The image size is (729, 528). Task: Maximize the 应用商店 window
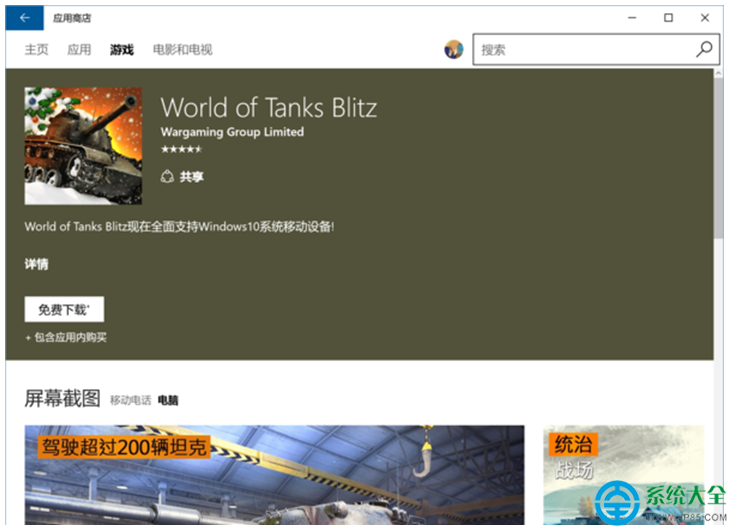tap(668, 18)
